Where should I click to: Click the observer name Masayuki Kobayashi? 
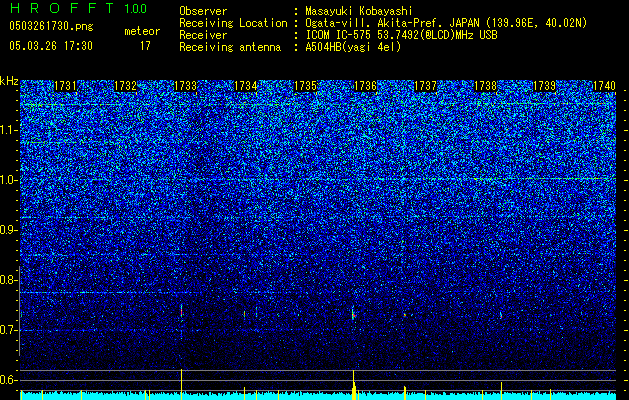[359, 11]
